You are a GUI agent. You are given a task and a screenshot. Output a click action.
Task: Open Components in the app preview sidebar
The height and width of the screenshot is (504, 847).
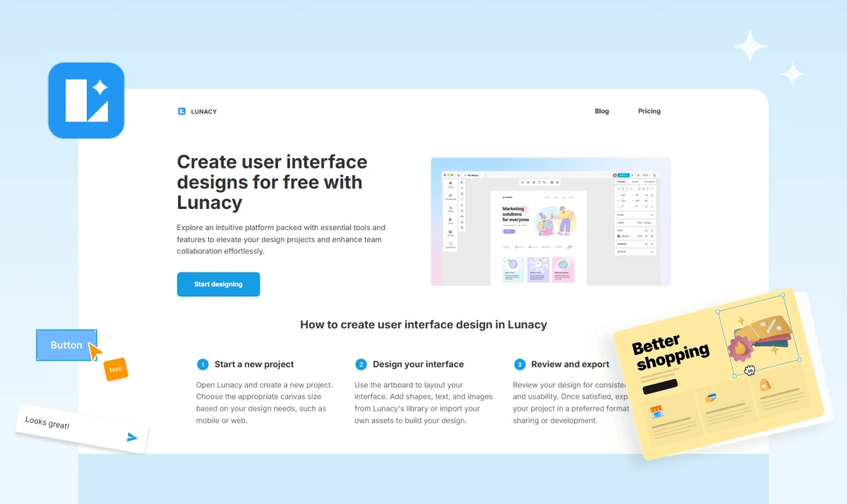[x=450, y=197]
